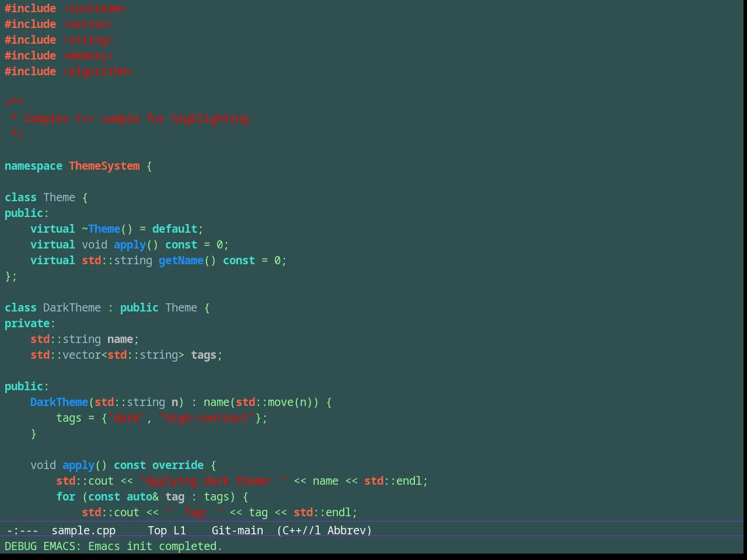Viewport: 747px width, 560px height.
Task: Click the Abbrev minor mode indicator
Action: pyautogui.click(x=349, y=530)
